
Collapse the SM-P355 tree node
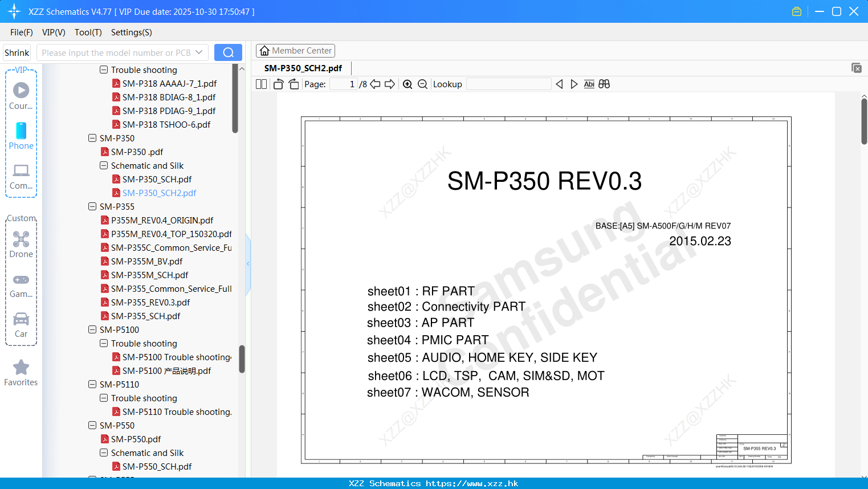[92, 207]
